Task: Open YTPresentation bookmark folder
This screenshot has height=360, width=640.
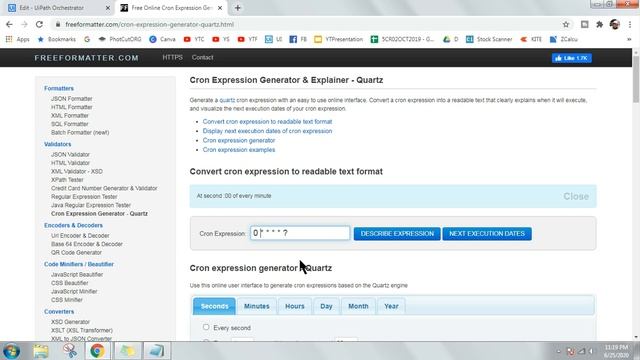Action: click(x=338, y=39)
